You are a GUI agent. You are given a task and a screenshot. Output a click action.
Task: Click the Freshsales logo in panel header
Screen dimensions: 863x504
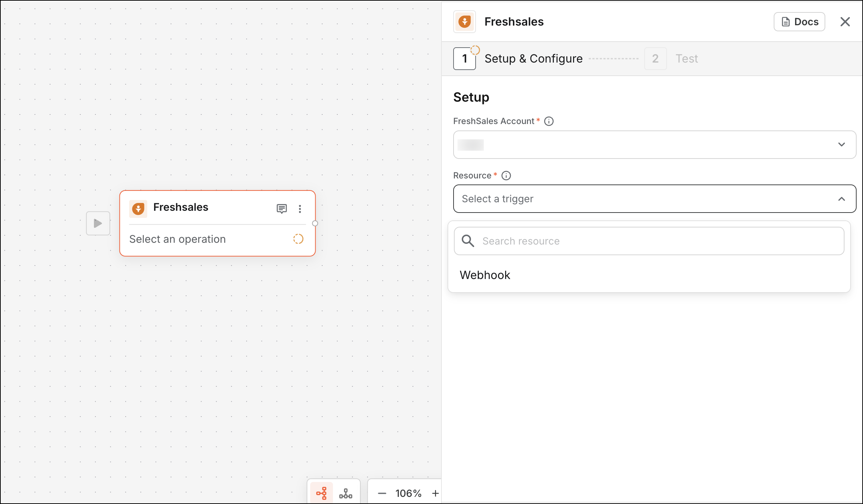coord(465,22)
